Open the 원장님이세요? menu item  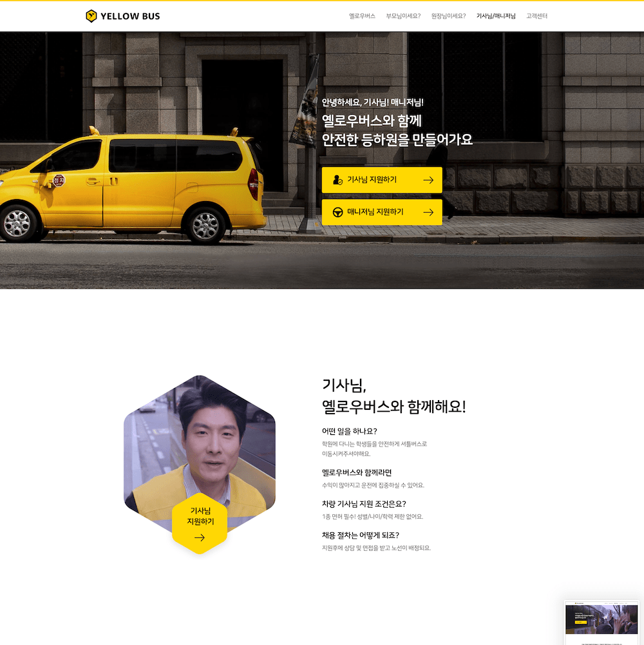pos(448,16)
